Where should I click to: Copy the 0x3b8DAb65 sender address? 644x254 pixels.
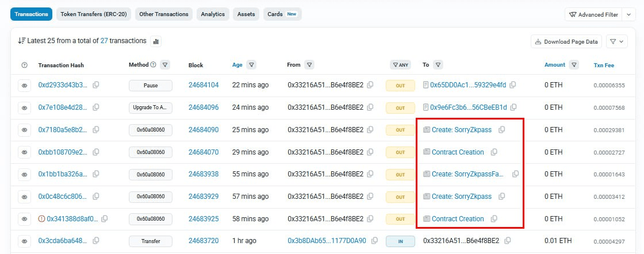pos(375,241)
